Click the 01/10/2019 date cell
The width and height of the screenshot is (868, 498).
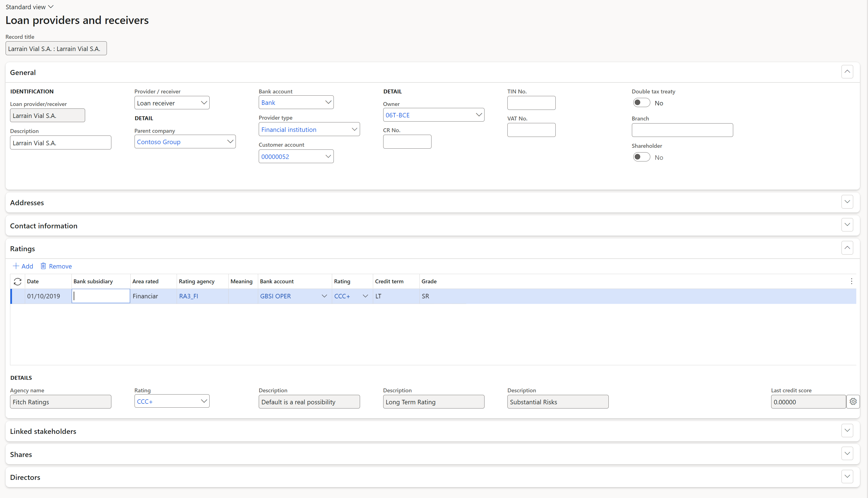[x=48, y=296]
